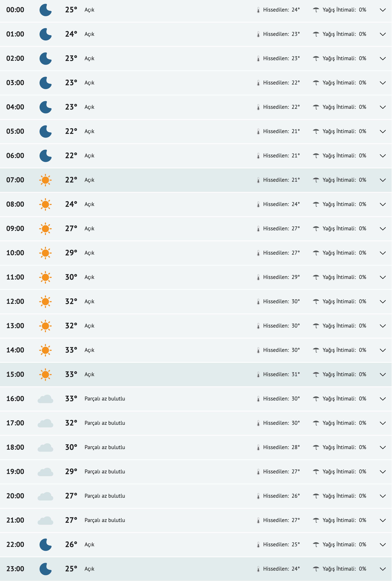This screenshot has width=392, height=581.
Task: Click 'Parçalı az bulutlu' text at 21:00
Action: click(105, 520)
